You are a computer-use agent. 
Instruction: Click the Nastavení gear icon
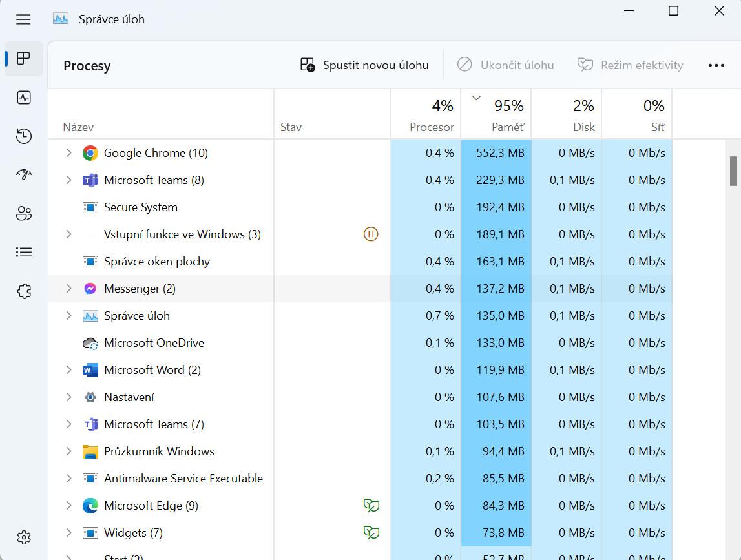coord(90,397)
